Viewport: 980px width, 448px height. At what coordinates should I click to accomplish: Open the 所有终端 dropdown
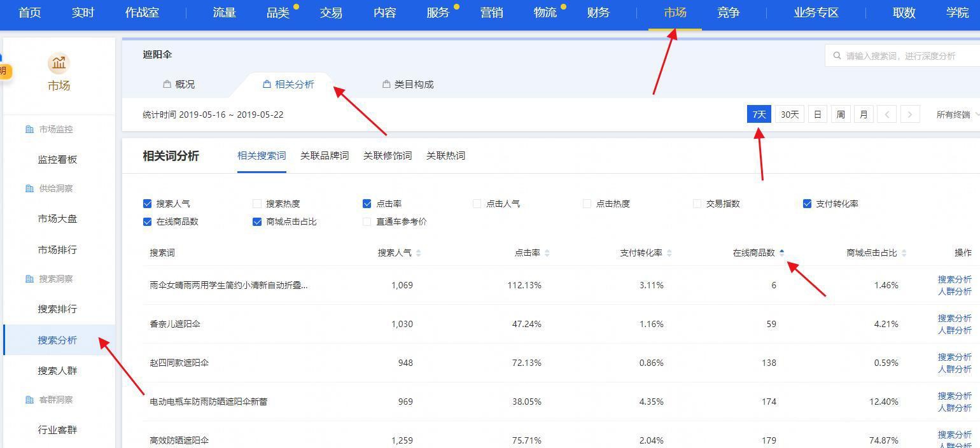tap(957, 115)
